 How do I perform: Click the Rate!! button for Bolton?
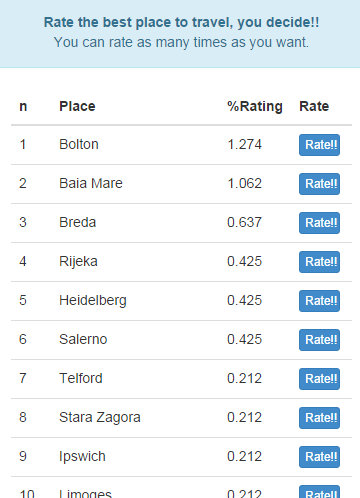coord(319,145)
